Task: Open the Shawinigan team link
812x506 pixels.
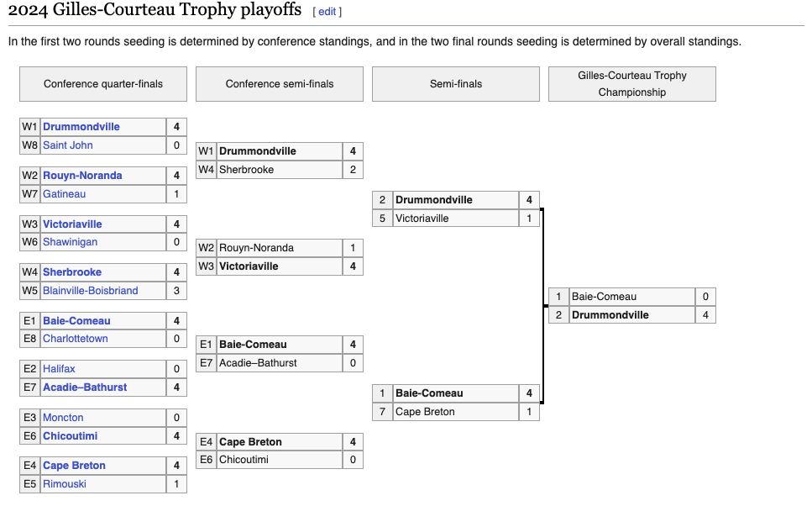Action: [70, 242]
